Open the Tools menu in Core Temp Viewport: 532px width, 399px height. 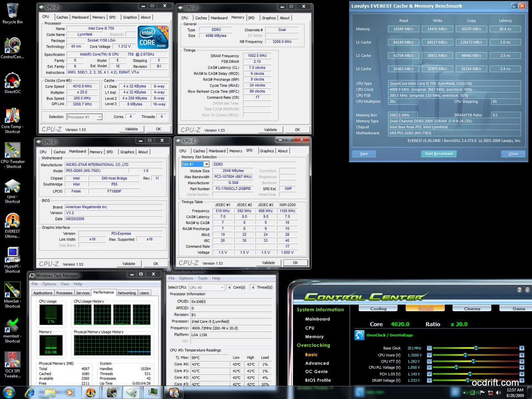point(203,278)
